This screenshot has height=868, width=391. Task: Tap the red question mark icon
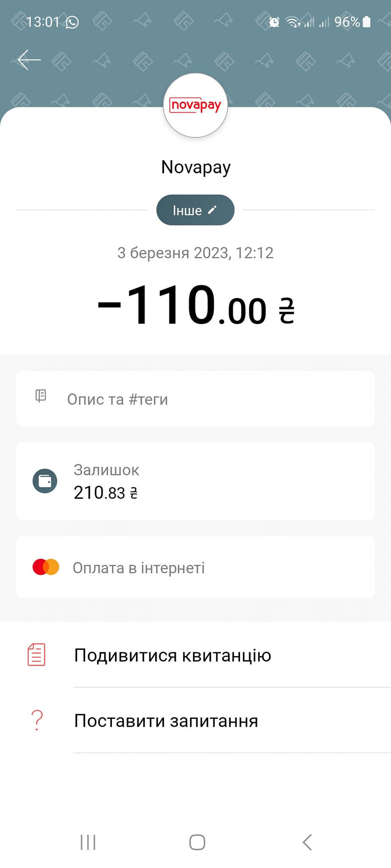coord(37,720)
